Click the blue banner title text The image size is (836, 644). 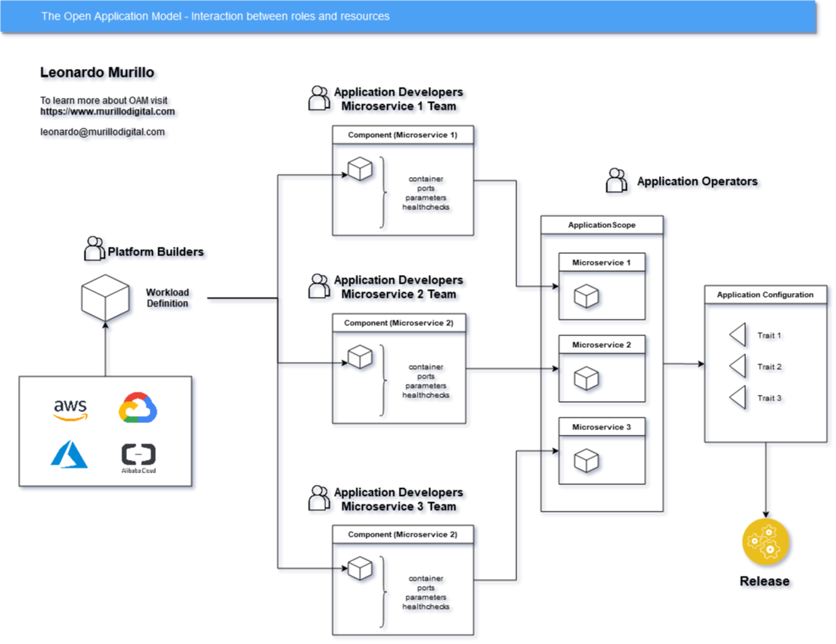[x=215, y=16]
